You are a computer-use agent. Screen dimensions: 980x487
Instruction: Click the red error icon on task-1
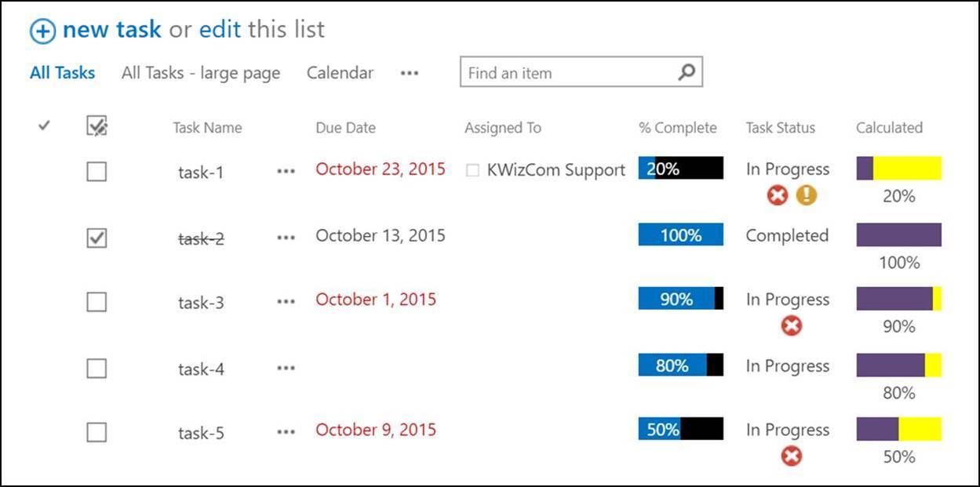pyautogui.click(x=777, y=194)
